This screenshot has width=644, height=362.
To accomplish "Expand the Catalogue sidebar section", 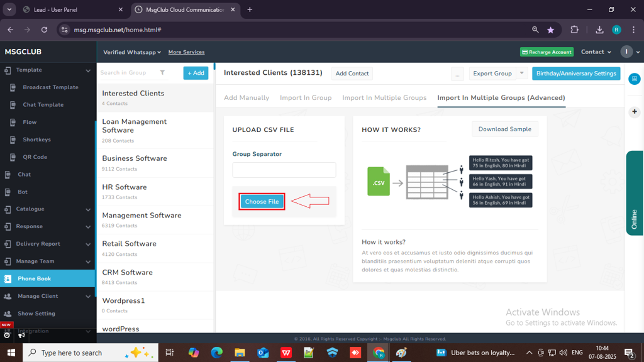I will (x=48, y=209).
